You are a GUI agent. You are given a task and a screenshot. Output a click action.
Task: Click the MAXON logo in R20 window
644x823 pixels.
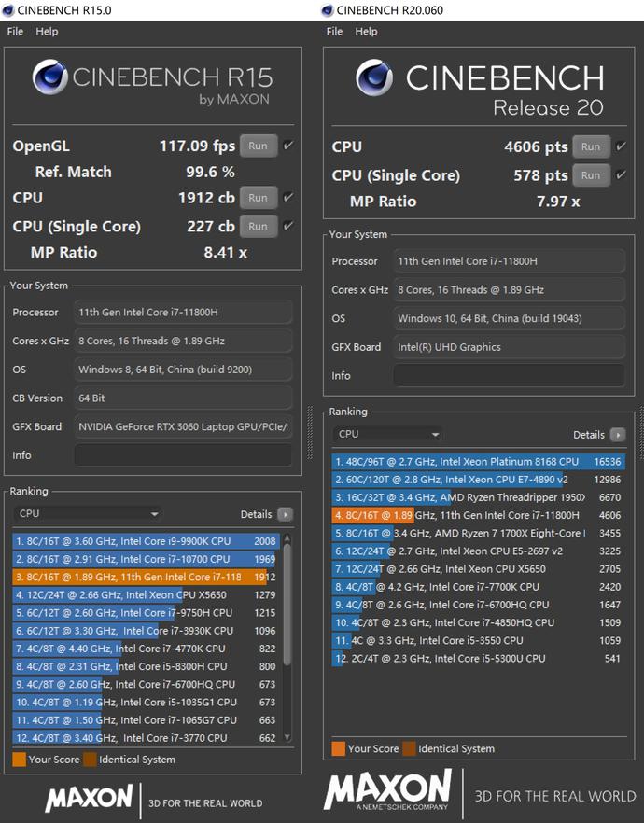point(388,790)
